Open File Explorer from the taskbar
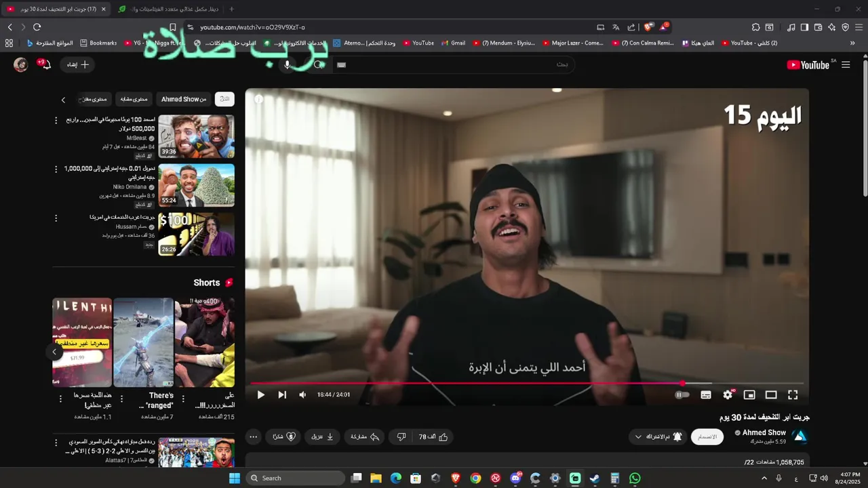The height and width of the screenshot is (488, 868). [x=376, y=478]
